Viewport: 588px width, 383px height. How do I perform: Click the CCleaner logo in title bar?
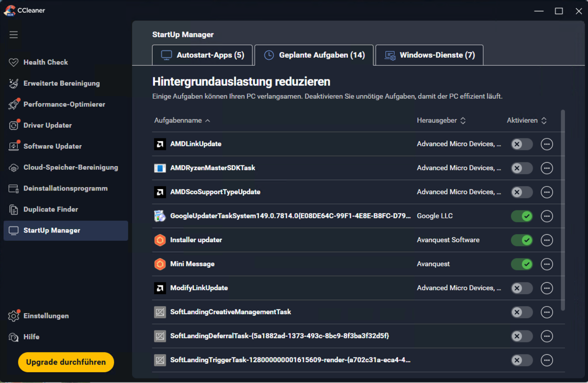(x=10, y=11)
